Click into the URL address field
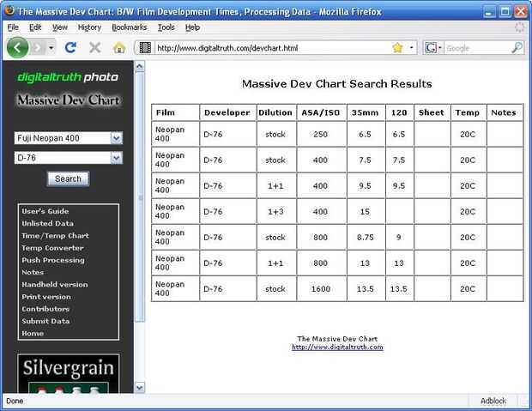532x411 pixels. point(271,48)
